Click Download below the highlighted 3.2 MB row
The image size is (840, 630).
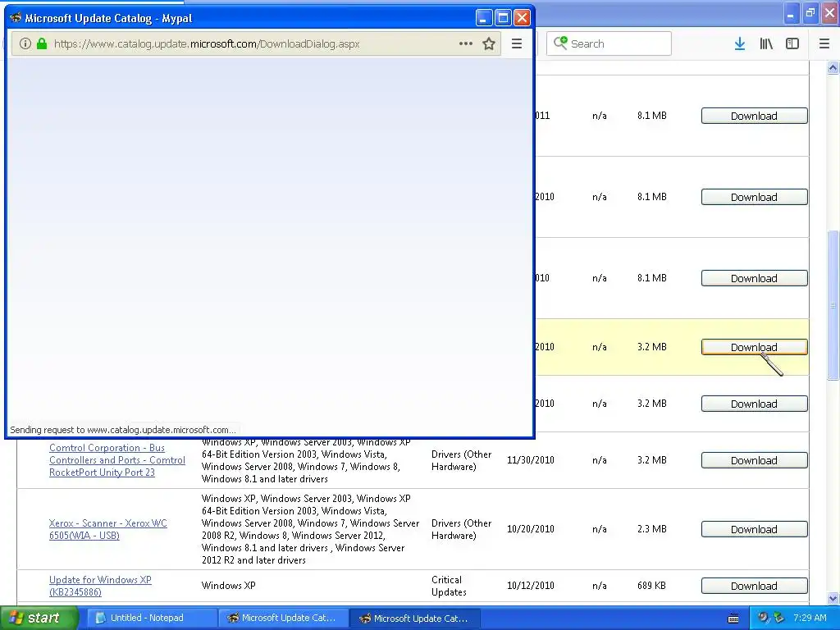pos(755,404)
